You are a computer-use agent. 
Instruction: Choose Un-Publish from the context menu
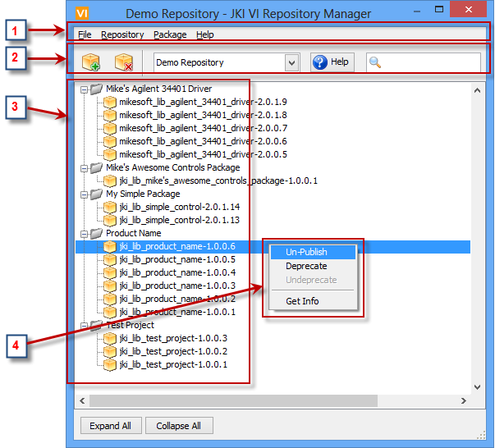coord(307,252)
